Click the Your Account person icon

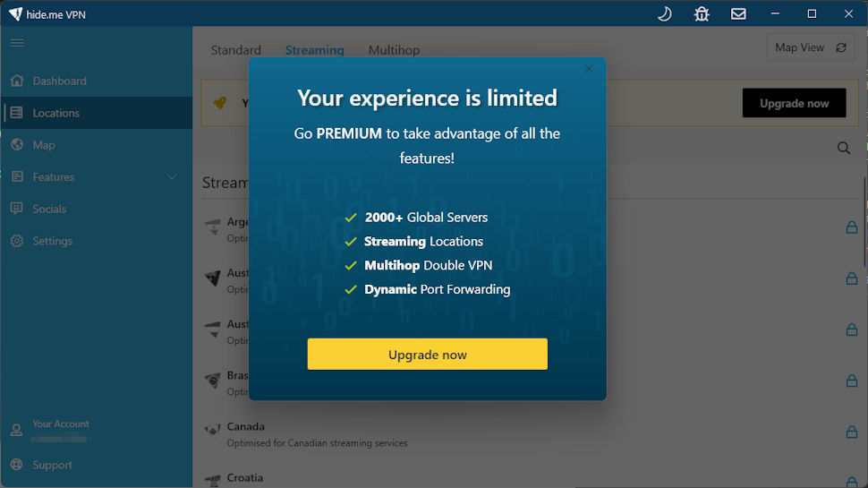click(17, 430)
